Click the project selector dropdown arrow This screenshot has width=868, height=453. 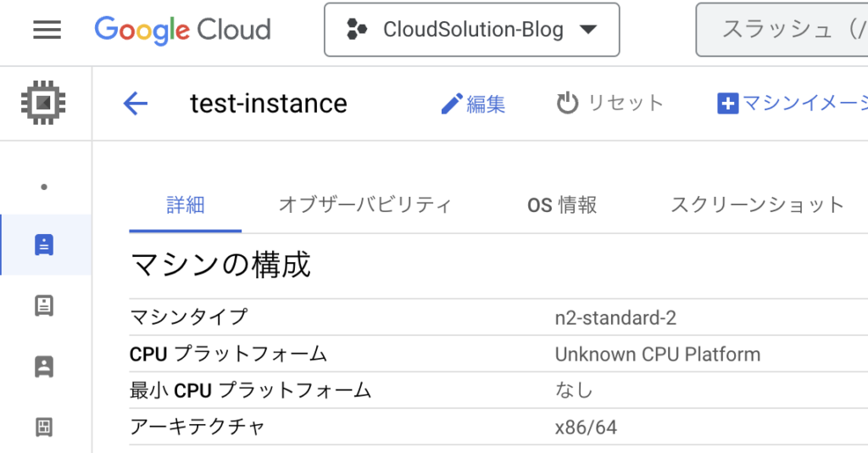[x=588, y=30]
